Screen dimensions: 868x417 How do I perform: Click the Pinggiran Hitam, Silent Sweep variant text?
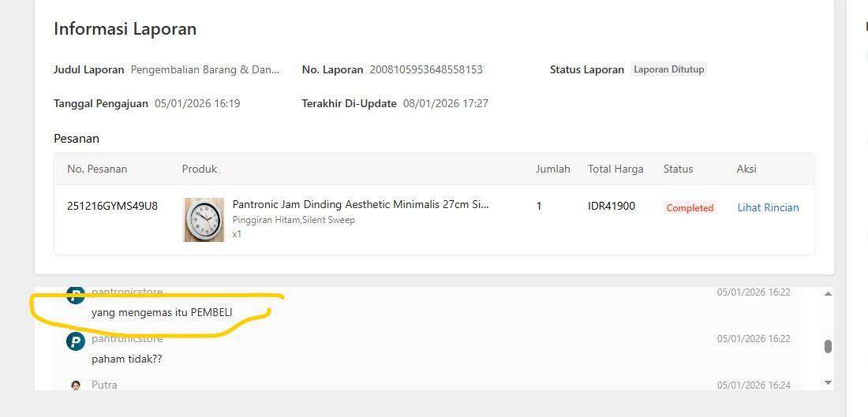[294, 220]
